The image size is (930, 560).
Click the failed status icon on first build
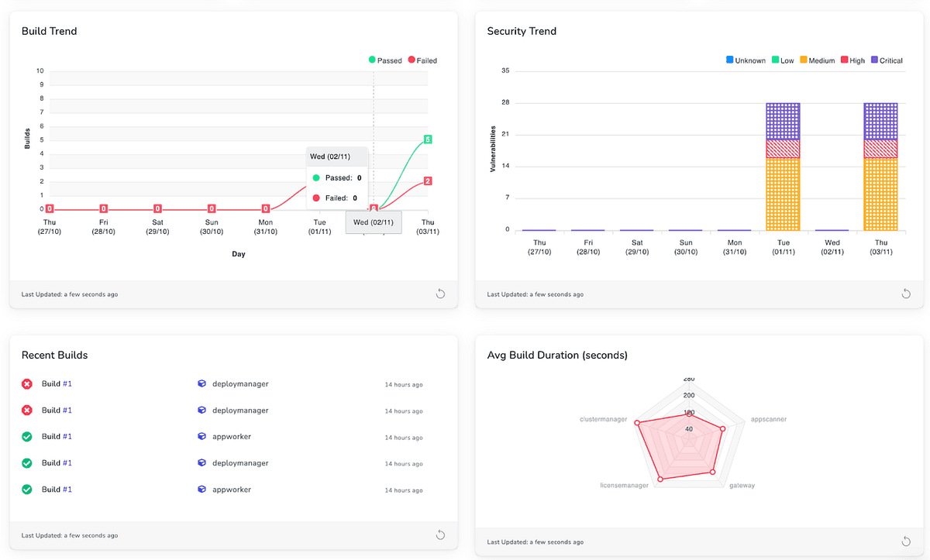pyautogui.click(x=27, y=383)
